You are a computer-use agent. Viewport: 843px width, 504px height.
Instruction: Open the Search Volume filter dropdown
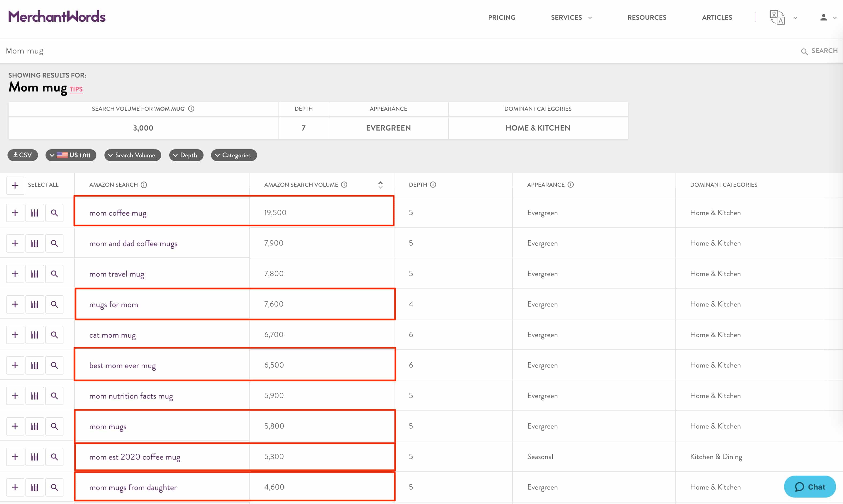(133, 155)
